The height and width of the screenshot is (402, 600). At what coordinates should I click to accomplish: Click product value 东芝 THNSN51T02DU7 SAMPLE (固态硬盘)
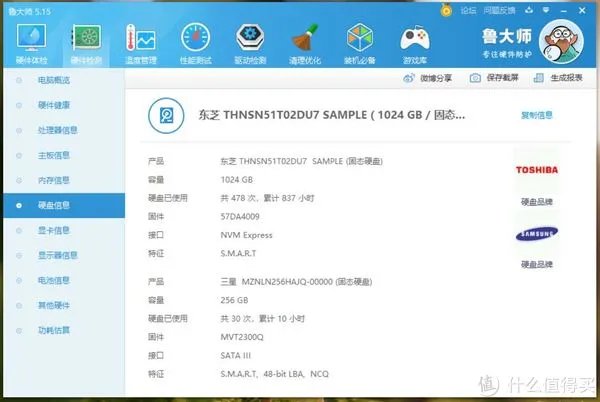[302, 161]
